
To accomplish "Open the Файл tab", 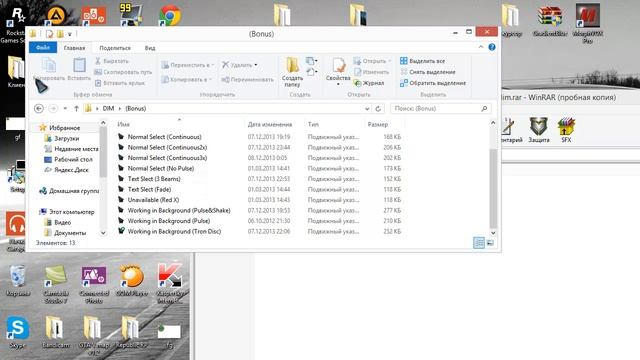I will tap(43, 48).
